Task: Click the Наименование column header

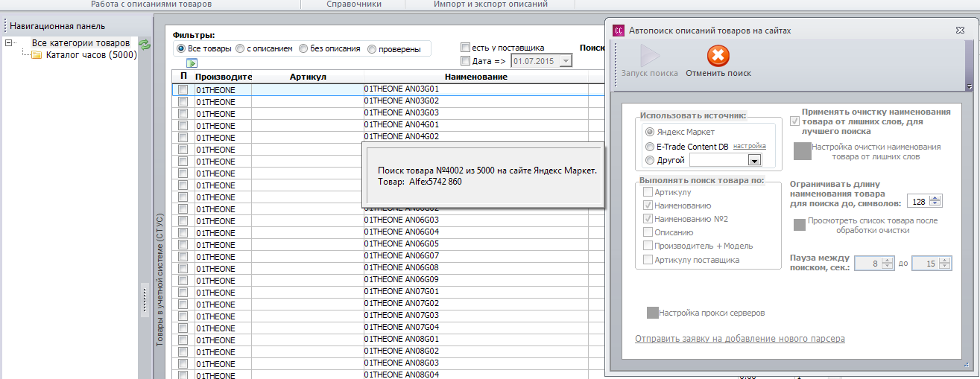Action: [x=475, y=77]
